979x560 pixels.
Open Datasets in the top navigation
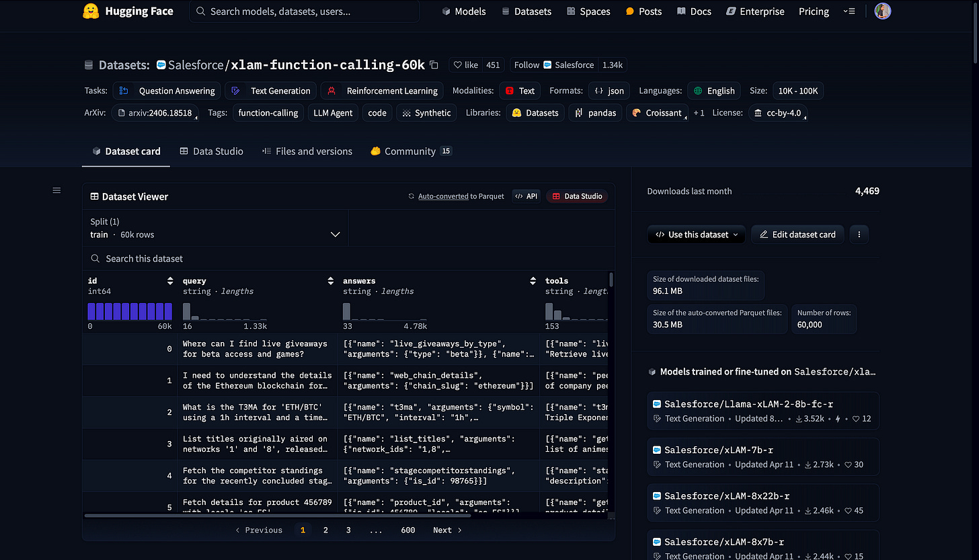click(x=526, y=11)
